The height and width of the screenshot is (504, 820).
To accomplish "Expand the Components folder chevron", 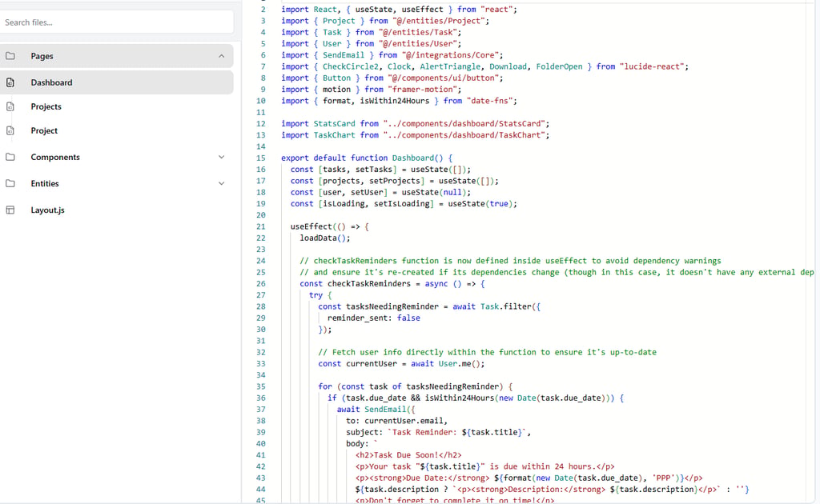I will point(221,158).
